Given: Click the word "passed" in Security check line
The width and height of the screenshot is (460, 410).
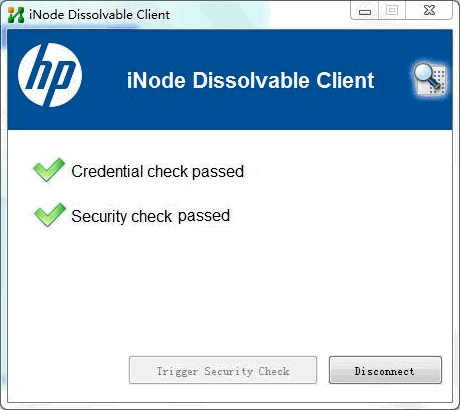Looking at the screenshot, I should tap(204, 216).
